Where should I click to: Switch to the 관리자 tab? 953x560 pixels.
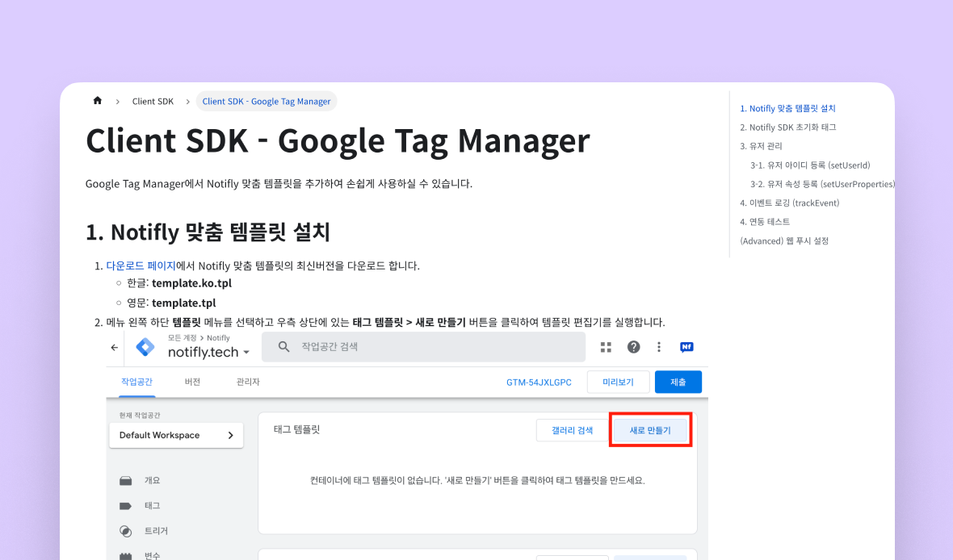[248, 382]
